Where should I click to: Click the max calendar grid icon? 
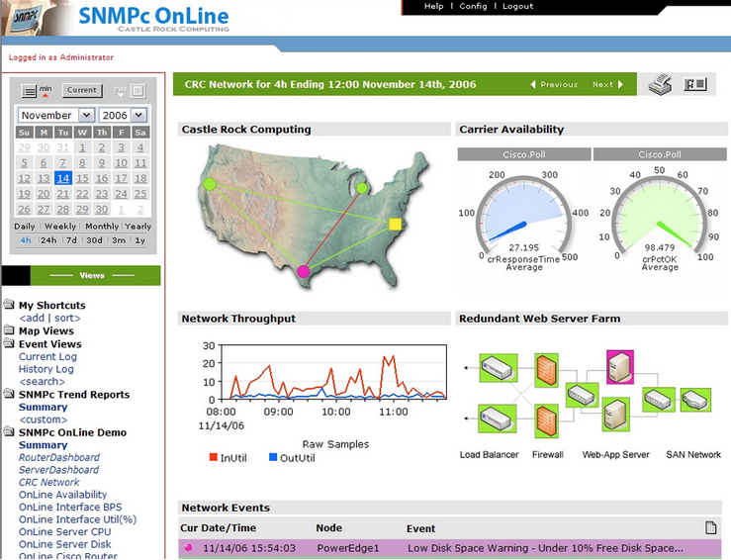[137, 90]
